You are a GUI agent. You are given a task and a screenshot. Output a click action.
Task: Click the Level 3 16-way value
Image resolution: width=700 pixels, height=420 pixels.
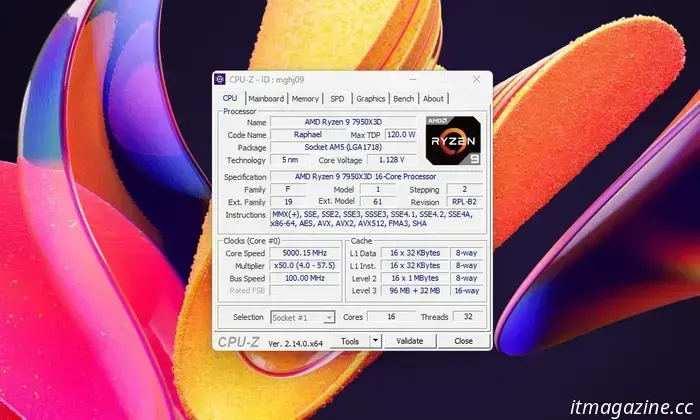click(x=467, y=291)
